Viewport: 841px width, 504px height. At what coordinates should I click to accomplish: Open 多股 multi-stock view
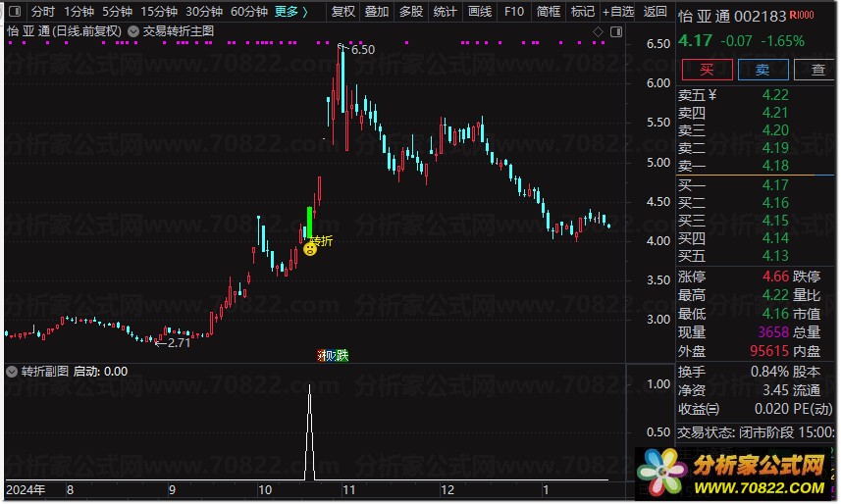pyautogui.click(x=411, y=11)
